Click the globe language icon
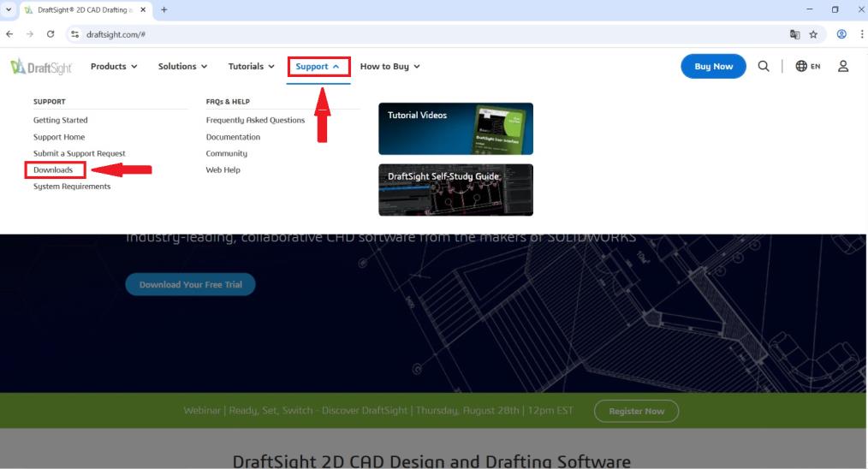868x469 pixels. pyautogui.click(x=801, y=66)
